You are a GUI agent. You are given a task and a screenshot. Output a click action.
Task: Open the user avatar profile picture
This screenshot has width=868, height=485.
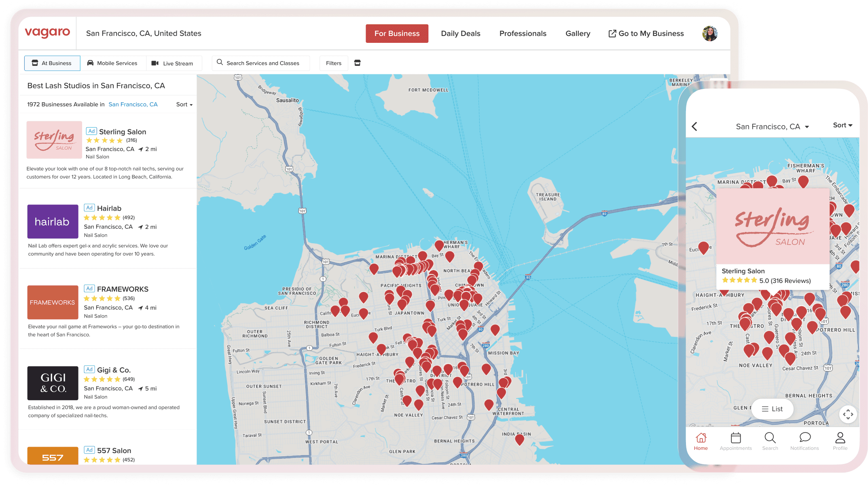(x=710, y=34)
